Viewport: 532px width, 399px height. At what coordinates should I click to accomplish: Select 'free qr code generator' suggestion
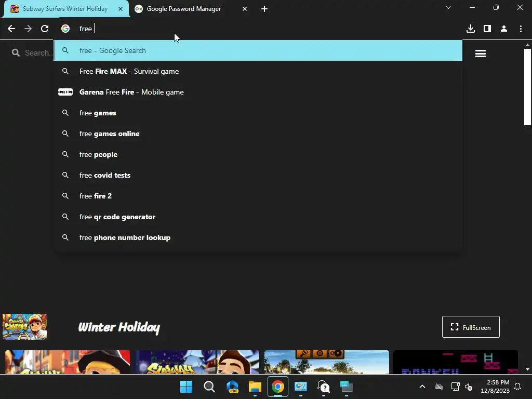tap(258, 217)
